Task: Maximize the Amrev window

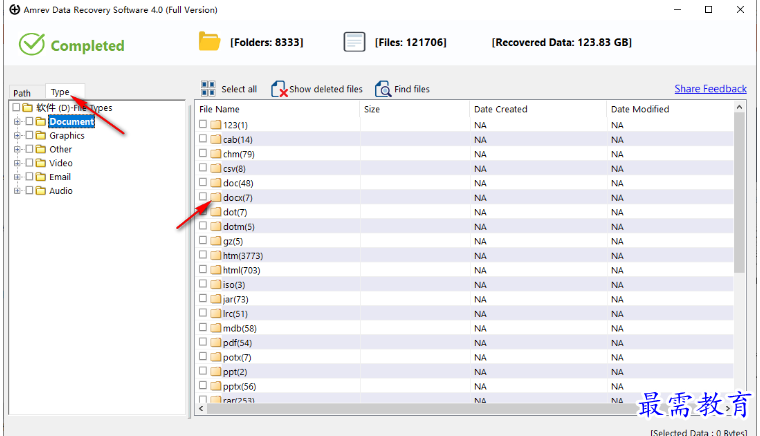Action: pyautogui.click(x=708, y=10)
